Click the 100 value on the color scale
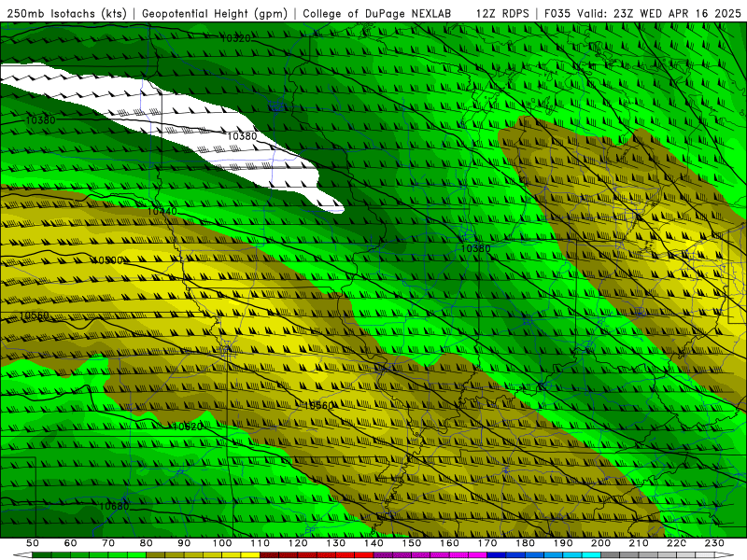The height and width of the screenshot is (560, 747). click(x=222, y=543)
